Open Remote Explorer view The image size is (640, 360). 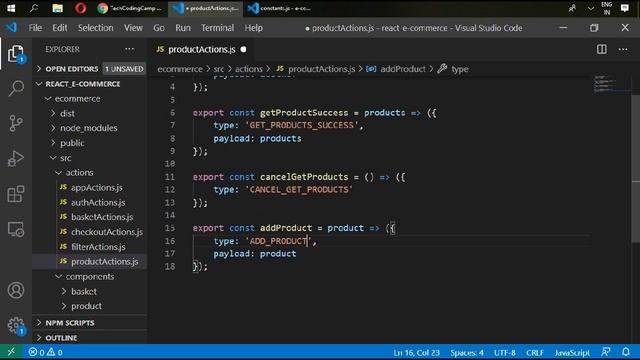[x=16, y=229]
